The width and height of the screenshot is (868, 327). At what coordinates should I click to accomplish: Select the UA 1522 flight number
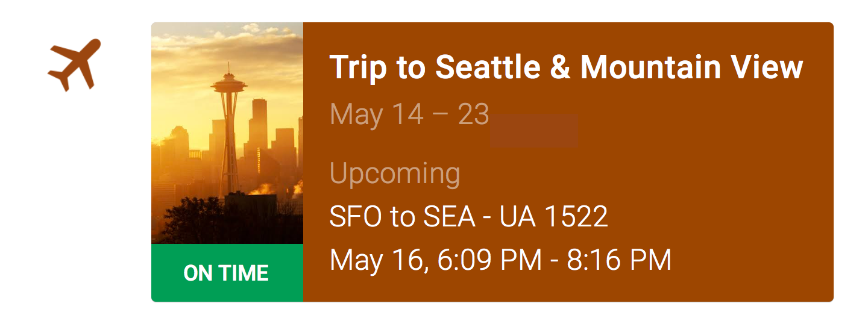point(553,217)
